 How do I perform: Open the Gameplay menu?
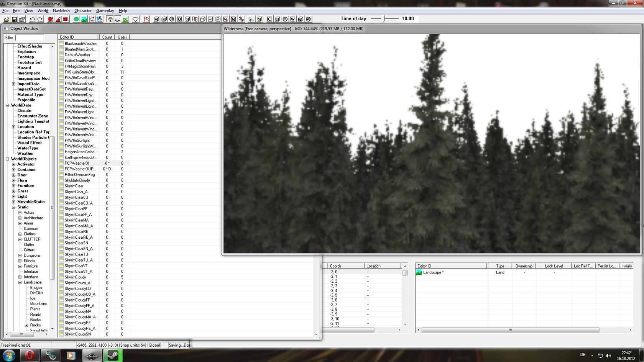tap(105, 11)
